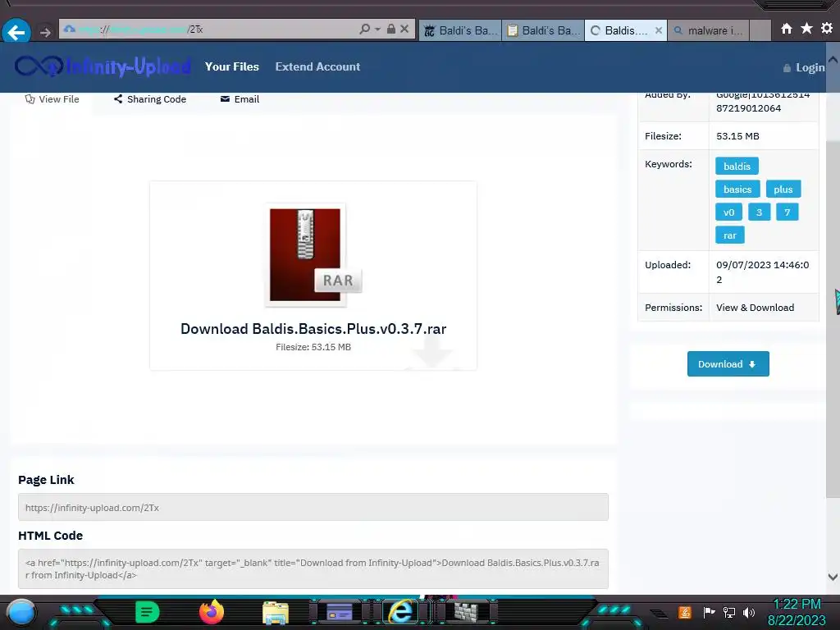Open the Start orb menu
Screen dimensions: 840x630
[x=21, y=612]
